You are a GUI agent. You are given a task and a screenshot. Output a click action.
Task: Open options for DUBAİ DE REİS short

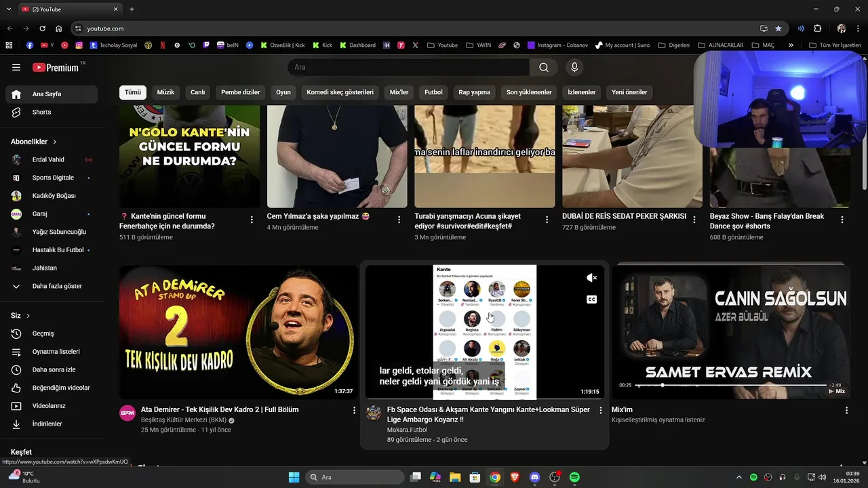pos(694,220)
